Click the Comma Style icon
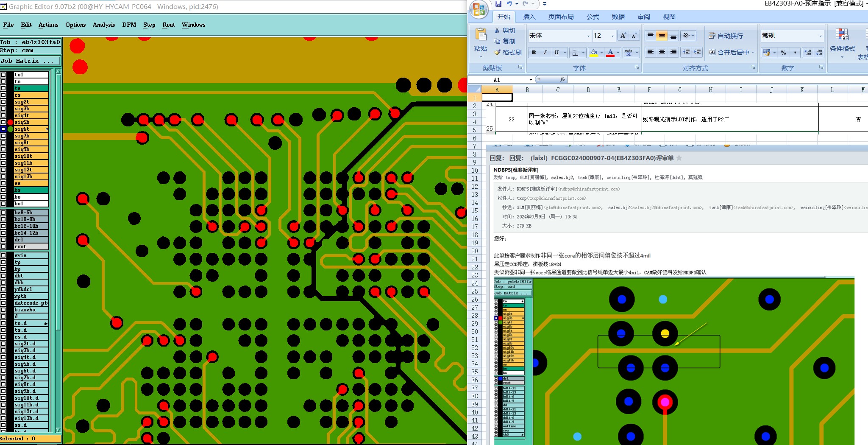The width and height of the screenshot is (868, 445). click(795, 53)
